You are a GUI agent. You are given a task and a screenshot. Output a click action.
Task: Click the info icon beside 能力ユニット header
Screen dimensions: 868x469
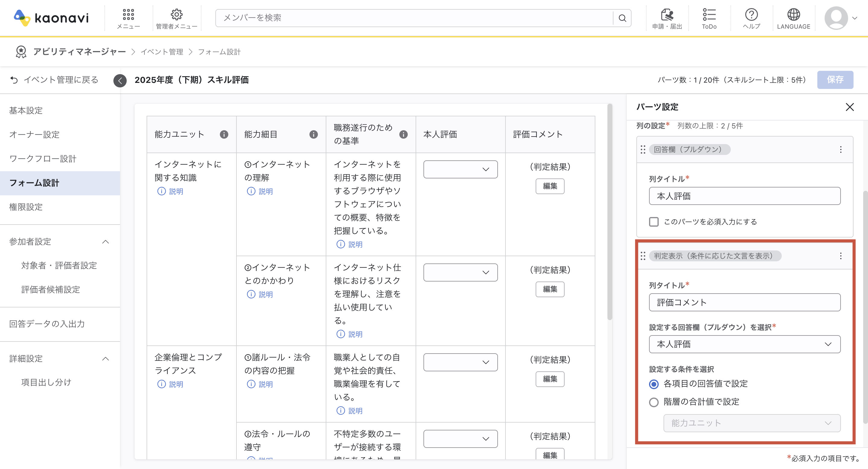click(224, 134)
